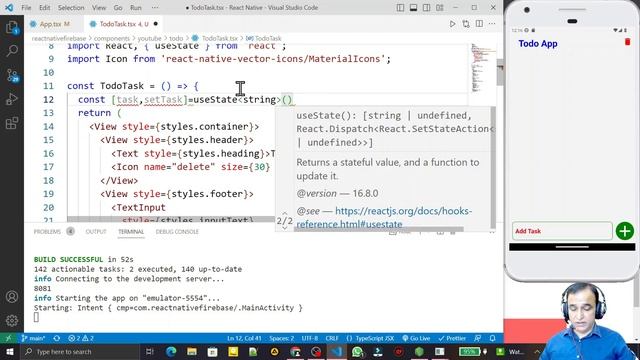Change file encoding UTF-8
Viewport: 640px width, 360px height.
click(x=310, y=338)
